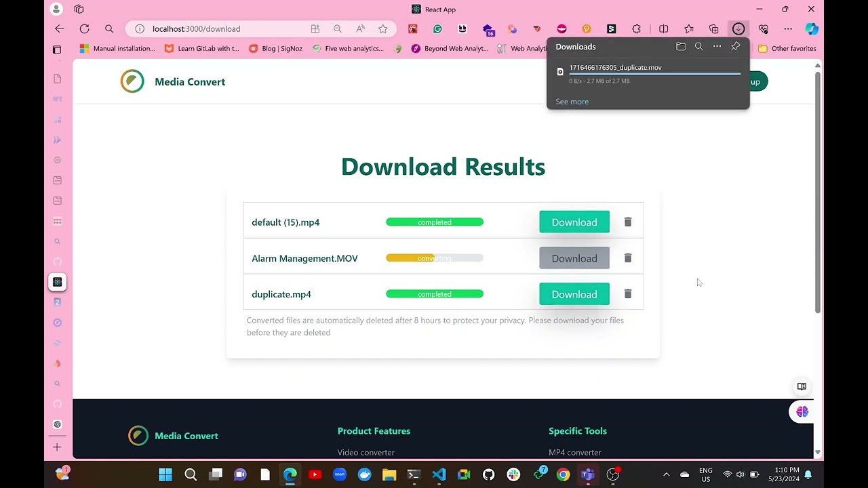This screenshot has width=868, height=488.
Task: Open the Manual installation bookmark
Action: tap(118, 49)
